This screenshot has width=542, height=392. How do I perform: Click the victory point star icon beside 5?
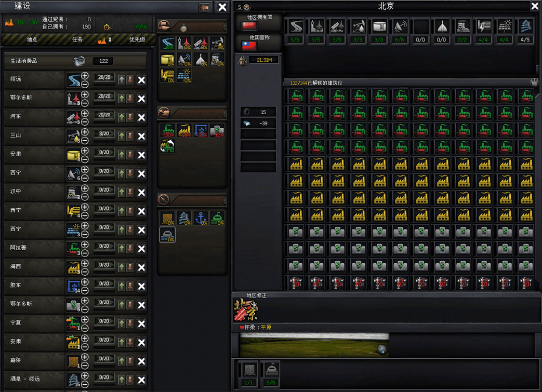pos(246,7)
